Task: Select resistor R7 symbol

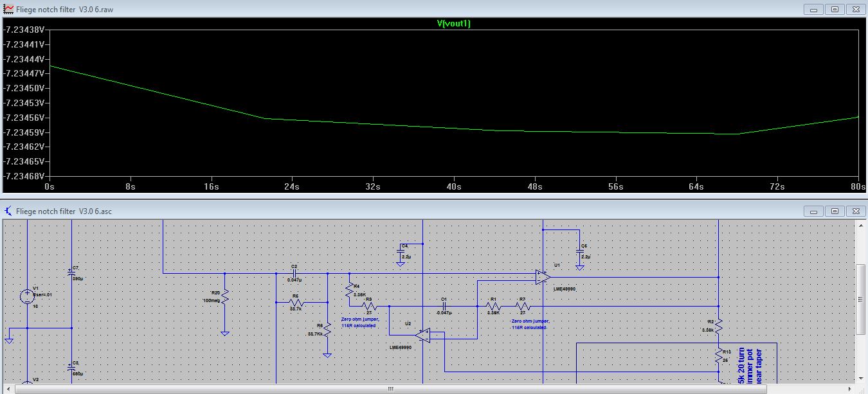Action: (x=523, y=306)
